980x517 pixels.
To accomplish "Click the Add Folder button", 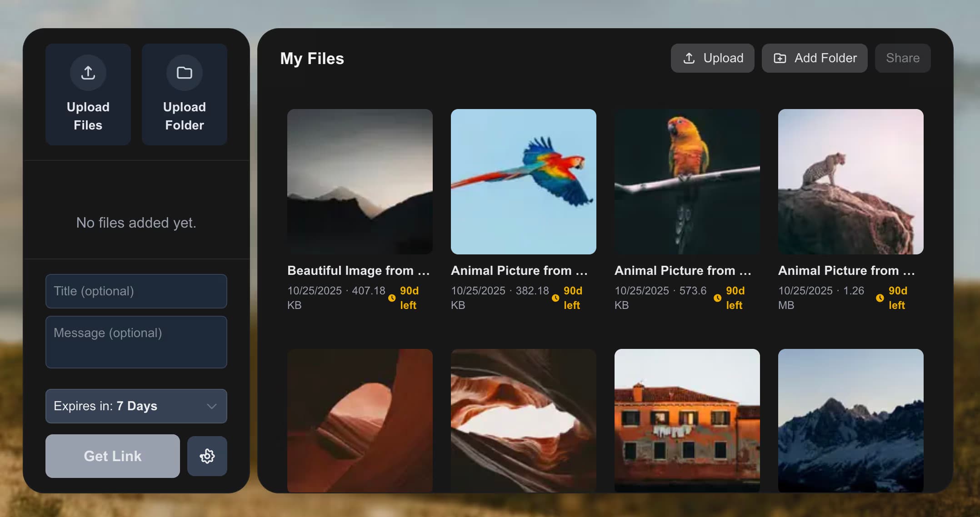I will [x=814, y=58].
